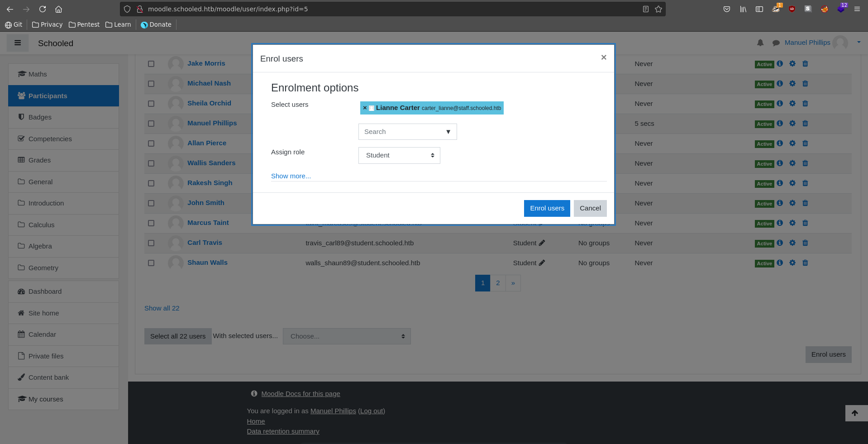Check the box next to Jake Morris
The image size is (868, 444).
click(151, 64)
